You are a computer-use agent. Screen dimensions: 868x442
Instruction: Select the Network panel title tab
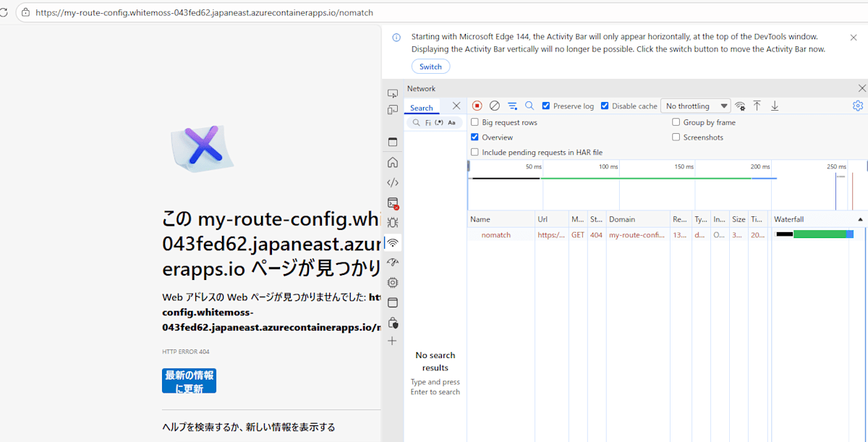tap(422, 88)
